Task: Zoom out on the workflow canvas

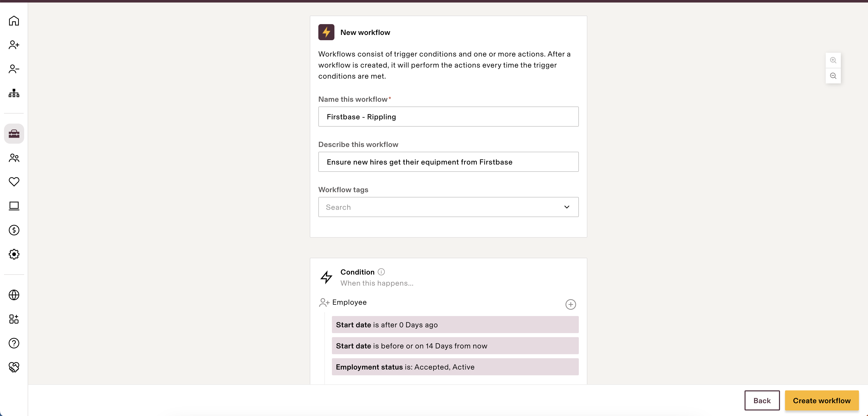Action: click(x=833, y=76)
